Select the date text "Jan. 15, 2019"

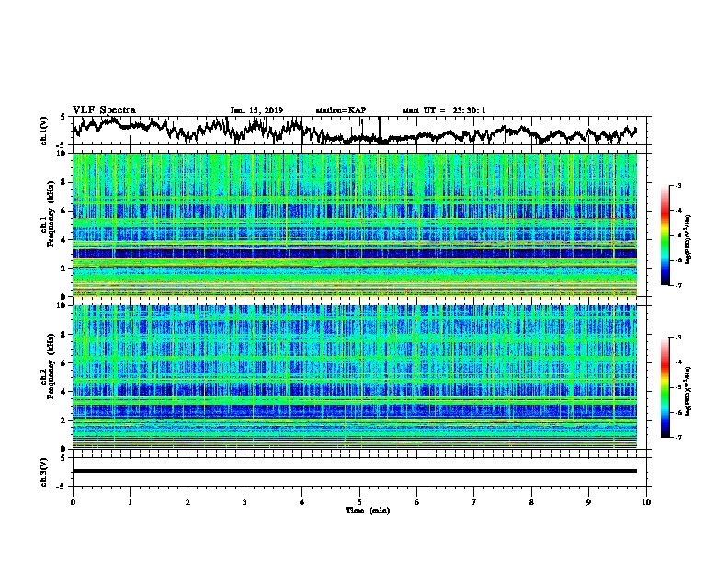click(x=256, y=110)
